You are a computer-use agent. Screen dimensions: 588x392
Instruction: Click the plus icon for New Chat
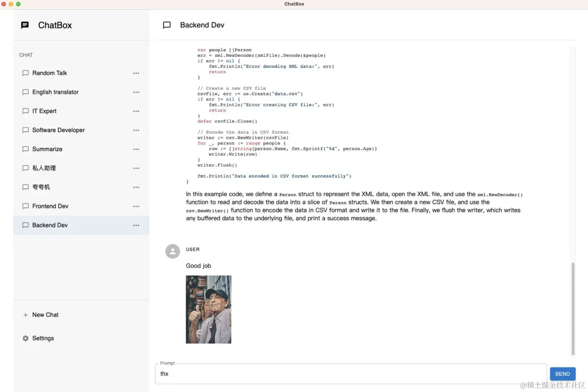25,315
